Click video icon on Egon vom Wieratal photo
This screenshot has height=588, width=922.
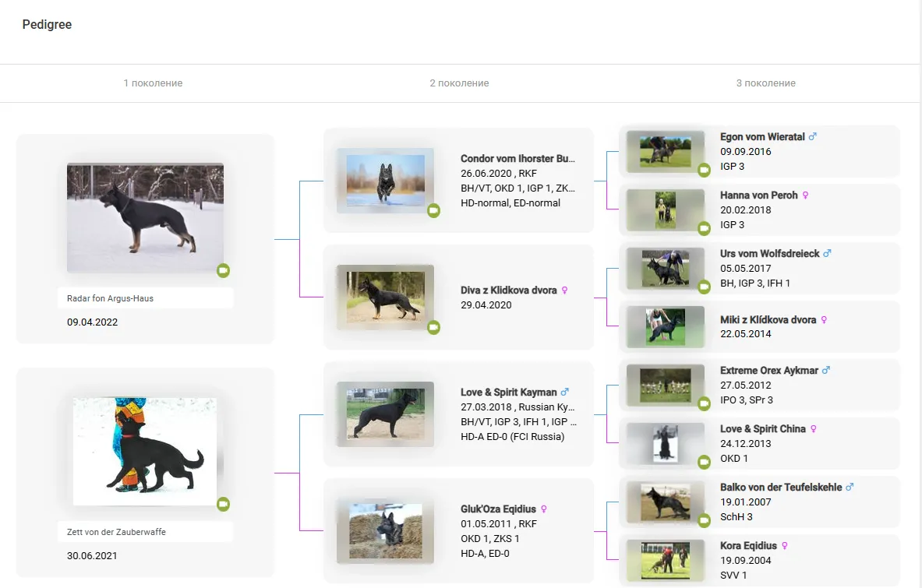tap(704, 170)
